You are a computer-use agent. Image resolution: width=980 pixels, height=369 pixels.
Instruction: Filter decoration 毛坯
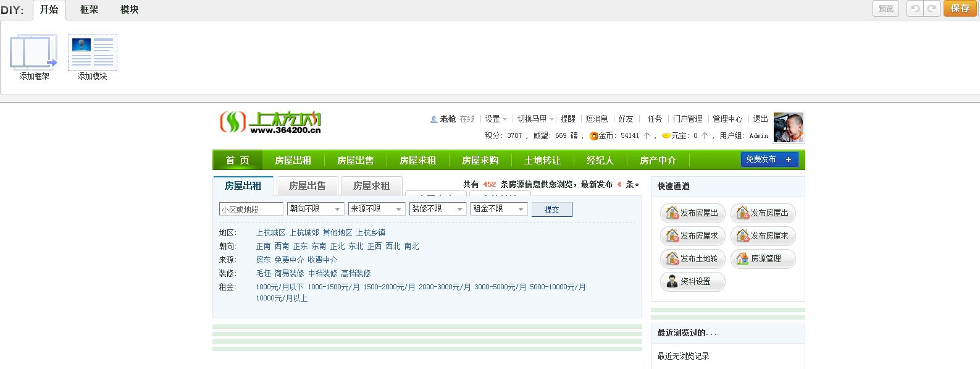pos(264,274)
